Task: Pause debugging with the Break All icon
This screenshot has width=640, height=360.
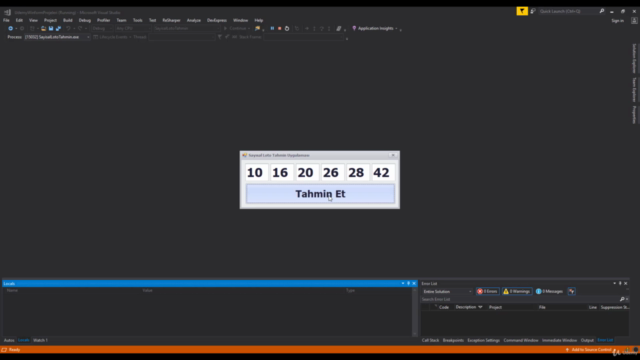Action: (272, 29)
